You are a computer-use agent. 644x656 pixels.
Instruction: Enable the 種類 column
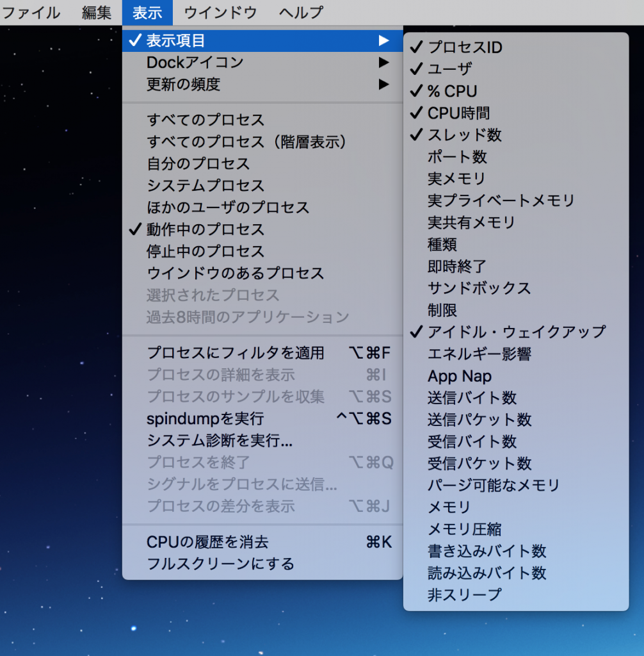click(x=516, y=244)
